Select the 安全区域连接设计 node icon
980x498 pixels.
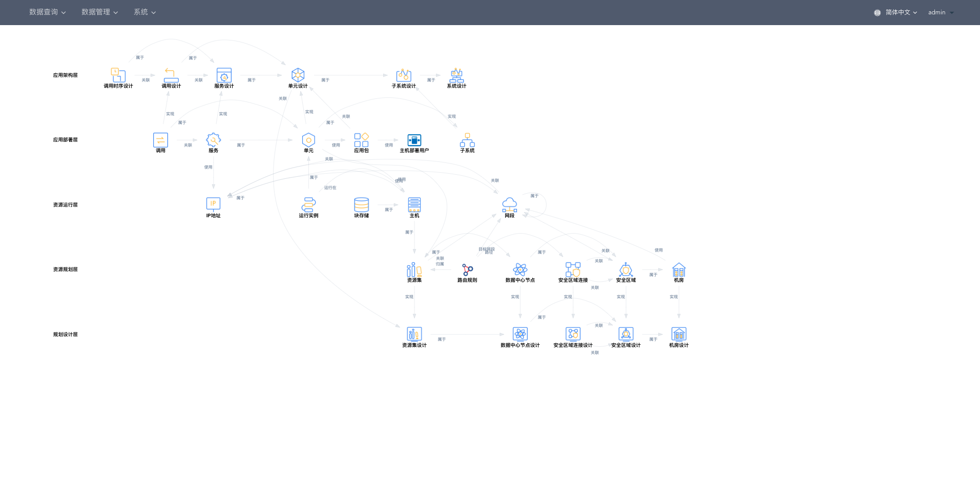pyautogui.click(x=573, y=334)
